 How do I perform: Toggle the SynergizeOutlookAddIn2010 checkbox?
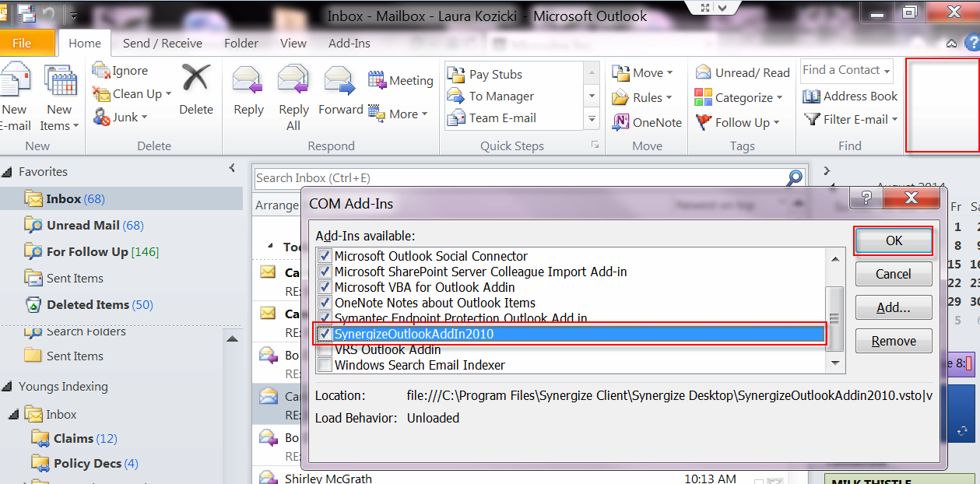[325, 334]
